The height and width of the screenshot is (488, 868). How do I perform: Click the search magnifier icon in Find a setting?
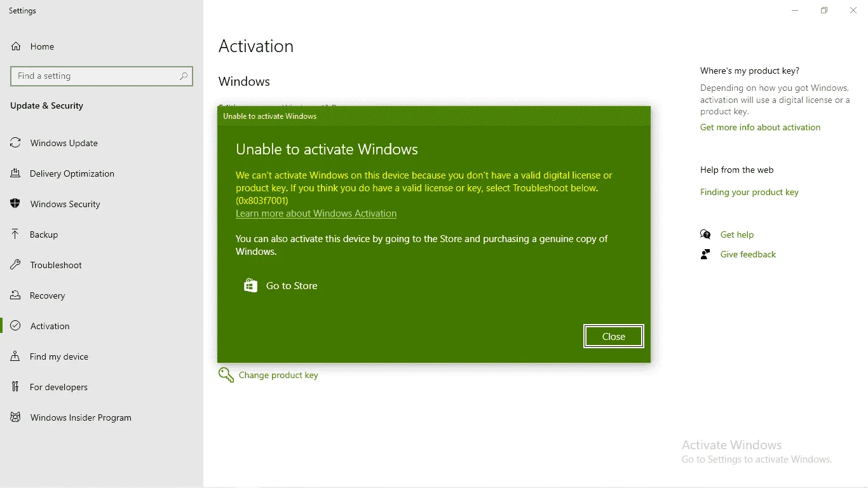click(x=184, y=76)
